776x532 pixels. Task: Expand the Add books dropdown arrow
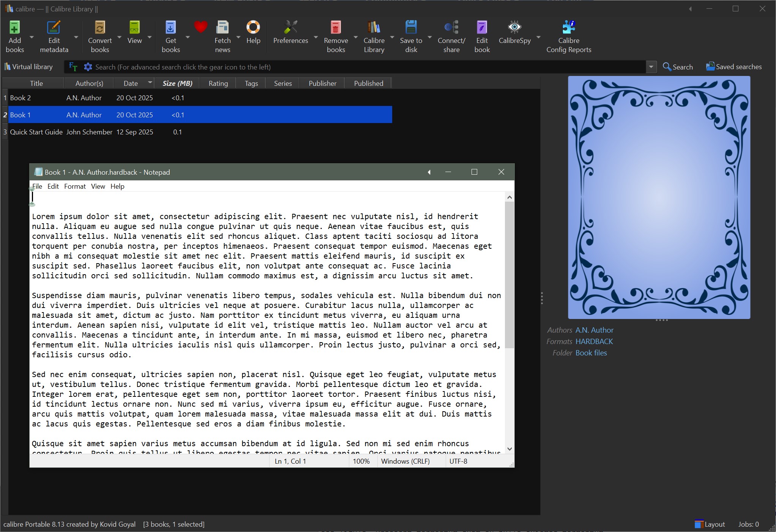pyautogui.click(x=32, y=37)
